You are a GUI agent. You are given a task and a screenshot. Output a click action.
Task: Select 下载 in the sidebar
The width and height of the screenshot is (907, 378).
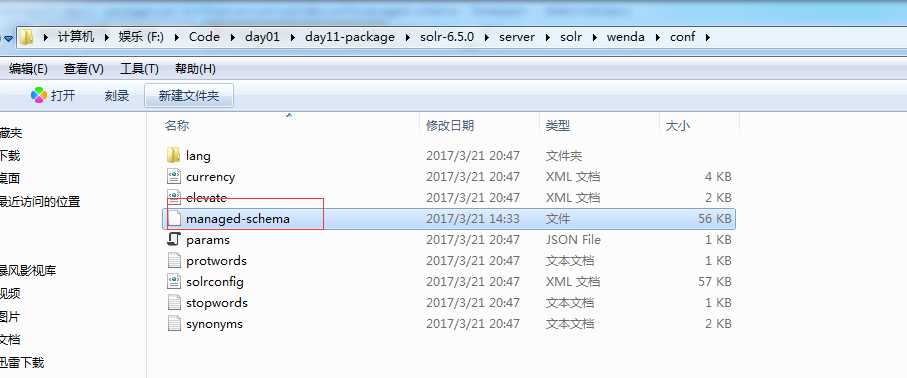click(x=10, y=155)
